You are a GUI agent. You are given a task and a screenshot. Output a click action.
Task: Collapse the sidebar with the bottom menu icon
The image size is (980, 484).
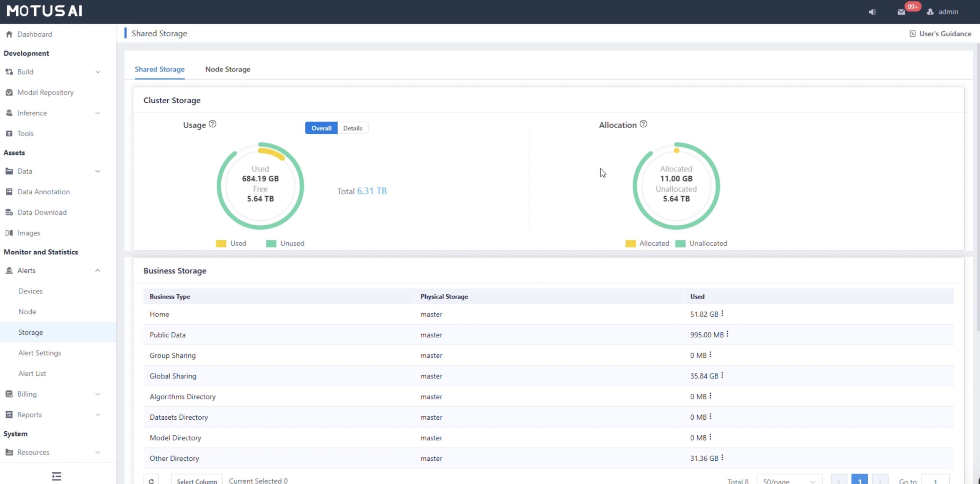[x=56, y=476]
